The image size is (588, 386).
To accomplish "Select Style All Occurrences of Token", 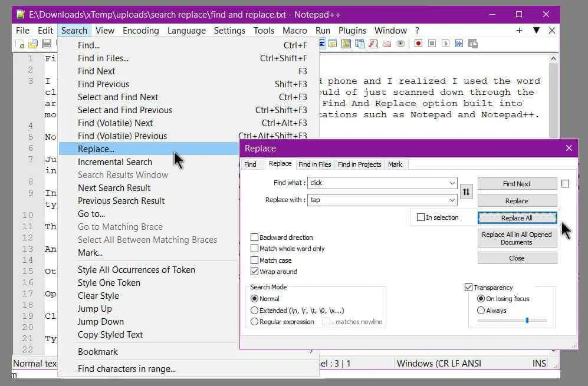I will (149, 270).
